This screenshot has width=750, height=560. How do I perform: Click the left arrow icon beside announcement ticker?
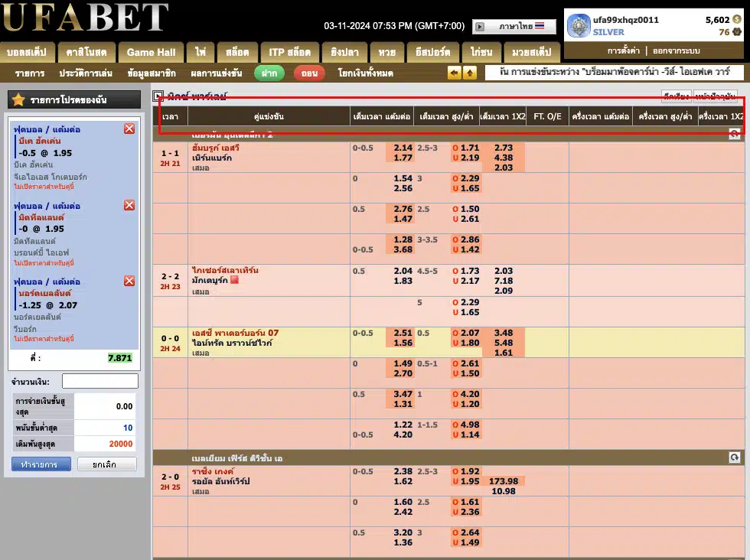(455, 73)
